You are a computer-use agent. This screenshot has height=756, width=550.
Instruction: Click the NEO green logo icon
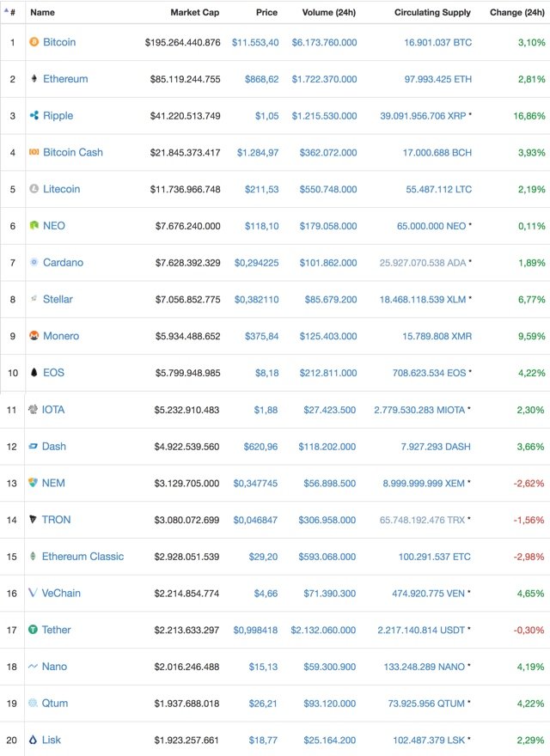[34, 225]
